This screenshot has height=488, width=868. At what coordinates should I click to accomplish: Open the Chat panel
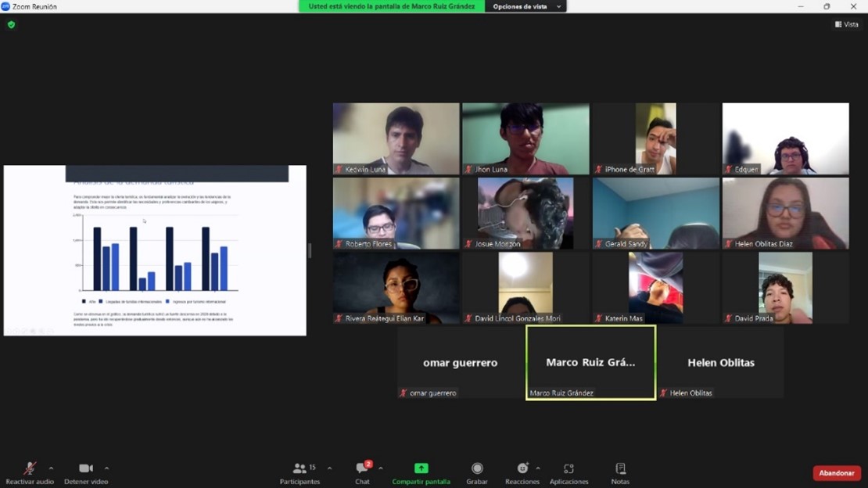[362, 472]
